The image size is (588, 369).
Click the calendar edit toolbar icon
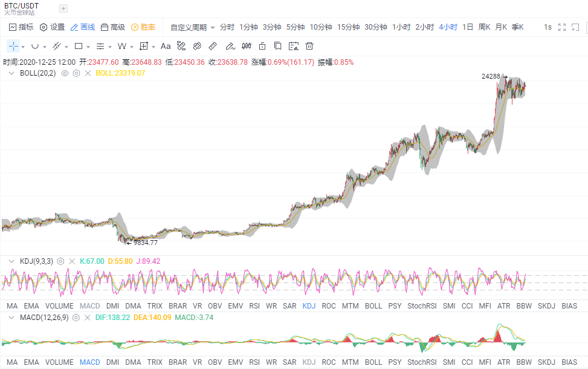click(294, 46)
